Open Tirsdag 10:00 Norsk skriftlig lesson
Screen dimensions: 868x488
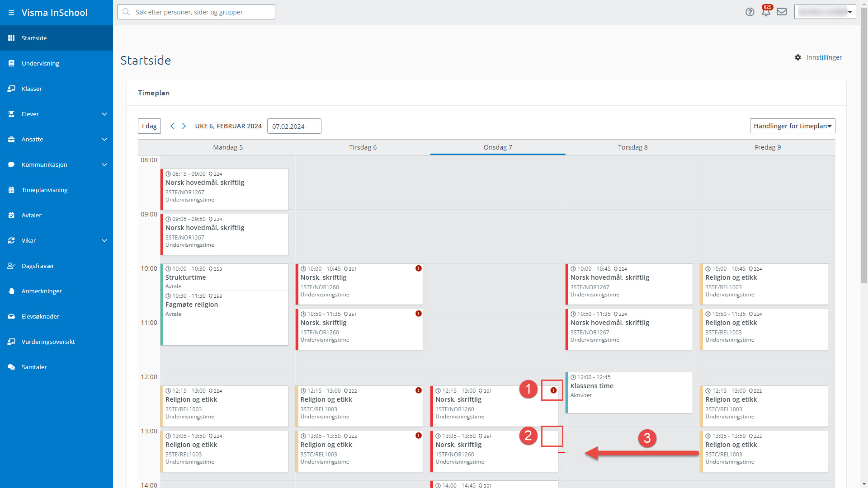coord(359,284)
